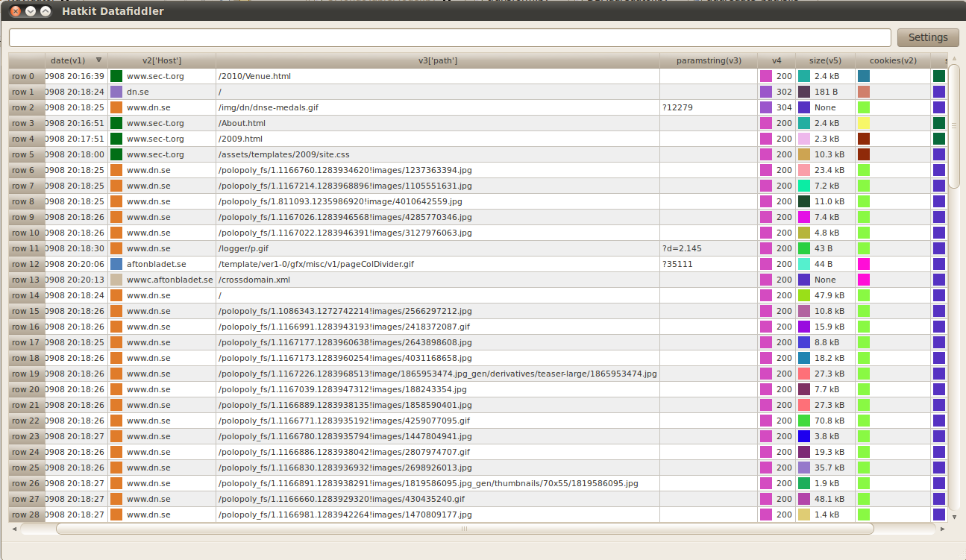Click purple status swatch beside 302
This screenshot has width=966, height=560.
[766, 92]
